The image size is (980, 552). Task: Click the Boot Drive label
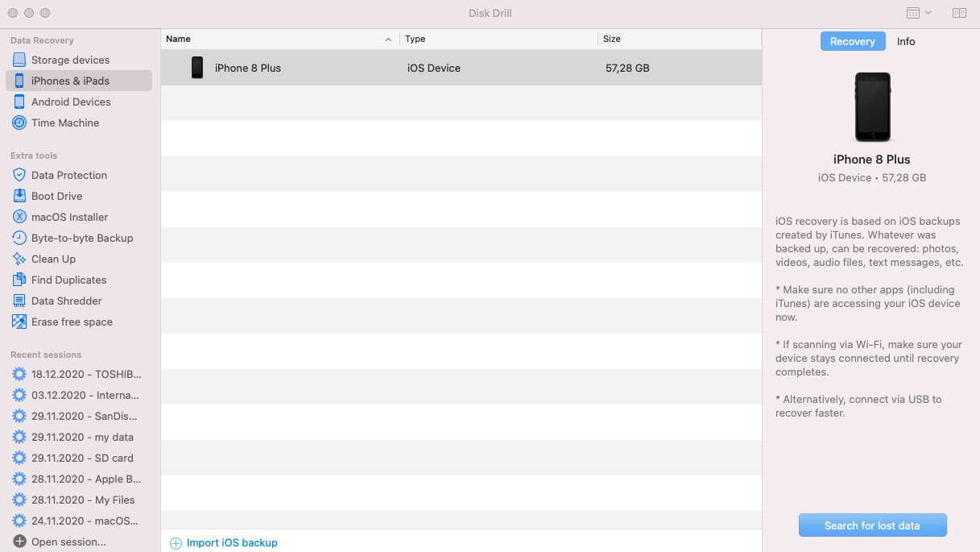click(x=56, y=196)
